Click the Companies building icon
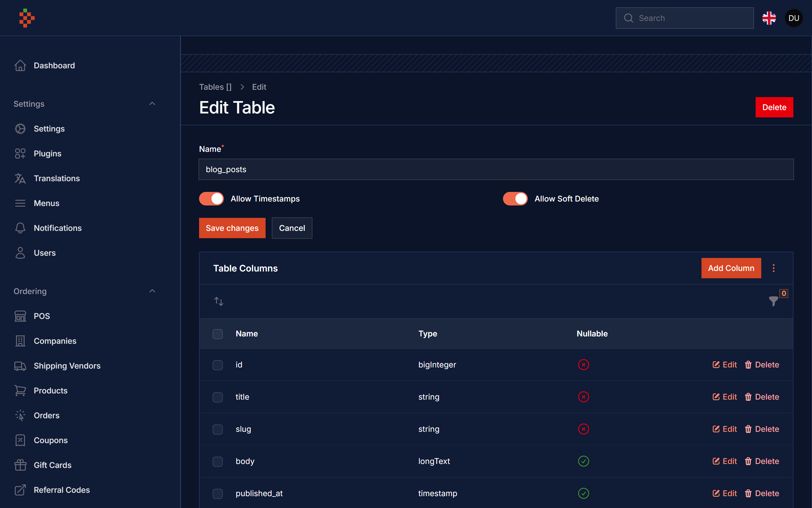The image size is (812, 508). [20, 341]
